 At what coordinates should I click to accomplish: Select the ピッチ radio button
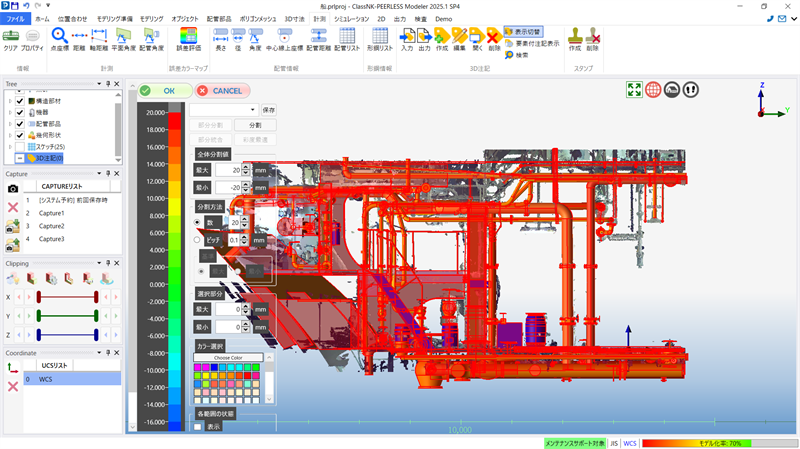[197, 240]
